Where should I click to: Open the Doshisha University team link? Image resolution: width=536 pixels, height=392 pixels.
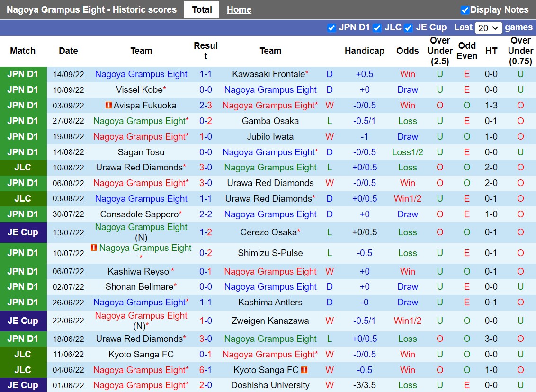[x=270, y=385]
